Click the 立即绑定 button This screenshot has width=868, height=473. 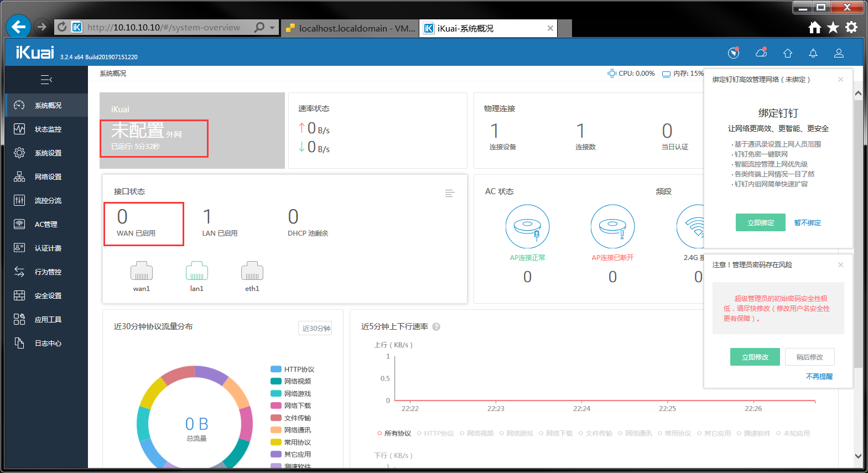pos(760,222)
